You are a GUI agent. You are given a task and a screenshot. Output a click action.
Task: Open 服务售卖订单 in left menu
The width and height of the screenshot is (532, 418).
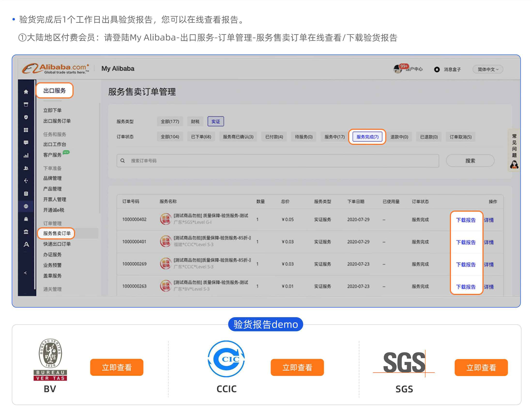pyautogui.click(x=57, y=233)
